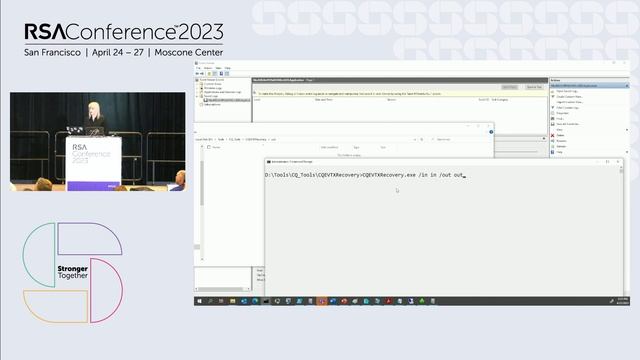Click Open Saved Log in Actions pane

[x=567, y=91]
